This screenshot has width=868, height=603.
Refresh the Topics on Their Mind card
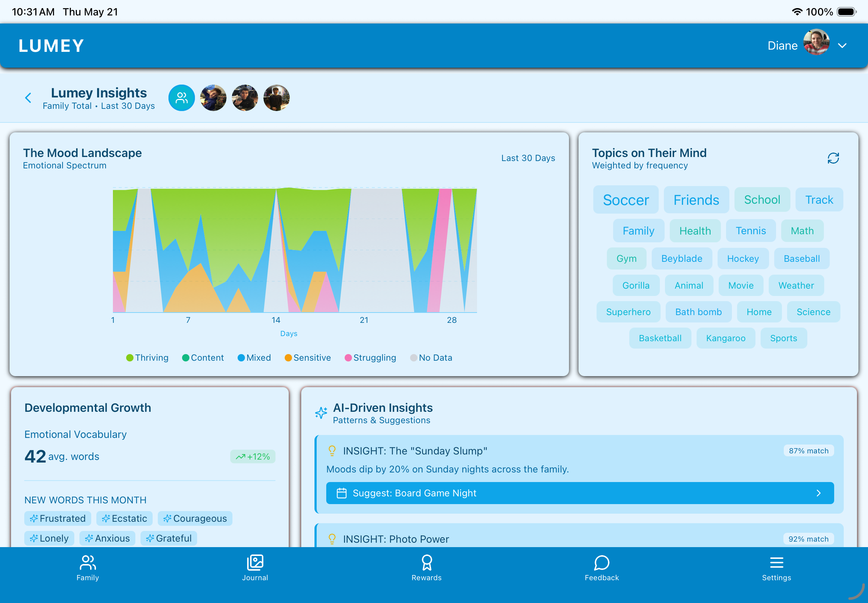pyautogui.click(x=833, y=158)
